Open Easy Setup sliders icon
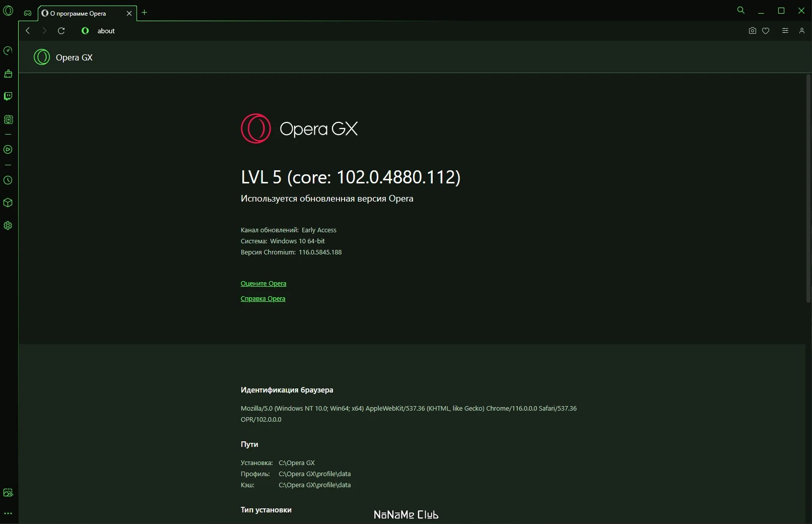 point(785,31)
